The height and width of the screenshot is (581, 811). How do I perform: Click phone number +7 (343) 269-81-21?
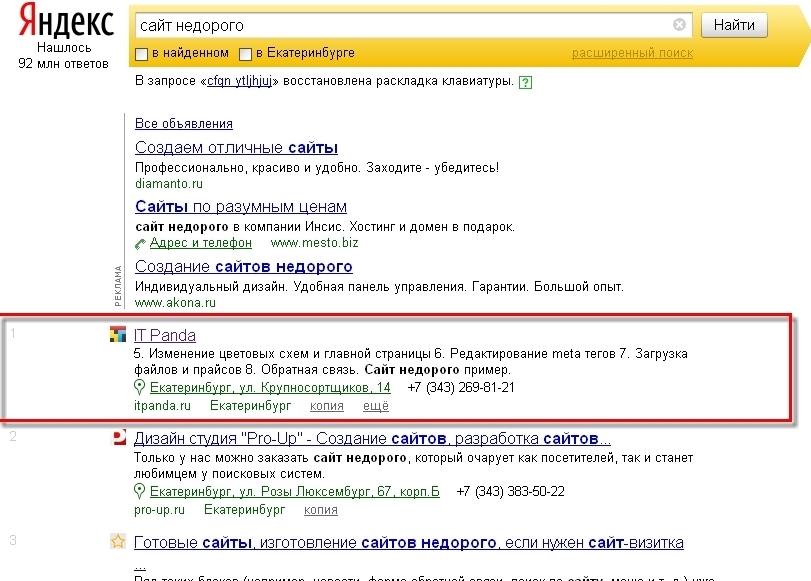point(461,388)
